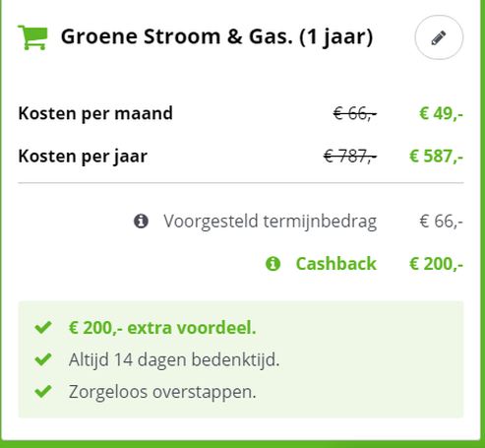Click the crossed-out € 66,- price
Image resolution: width=485 pixels, height=448 pixels.
(x=355, y=114)
